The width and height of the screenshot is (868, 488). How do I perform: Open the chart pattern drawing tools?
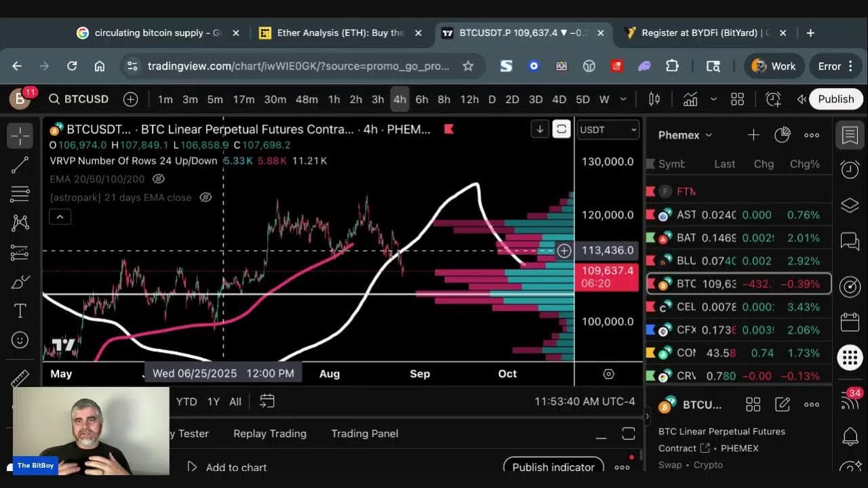tap(20, 223)
